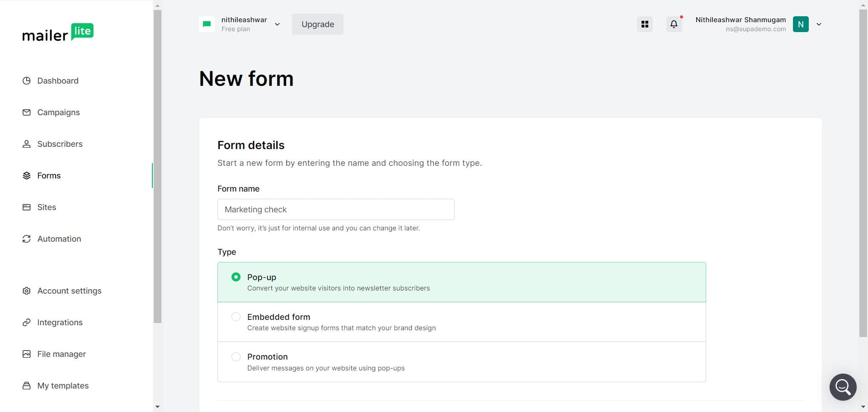
Task: Expand the nithileashwar workspace dropdown
Action: coord(277,24)
